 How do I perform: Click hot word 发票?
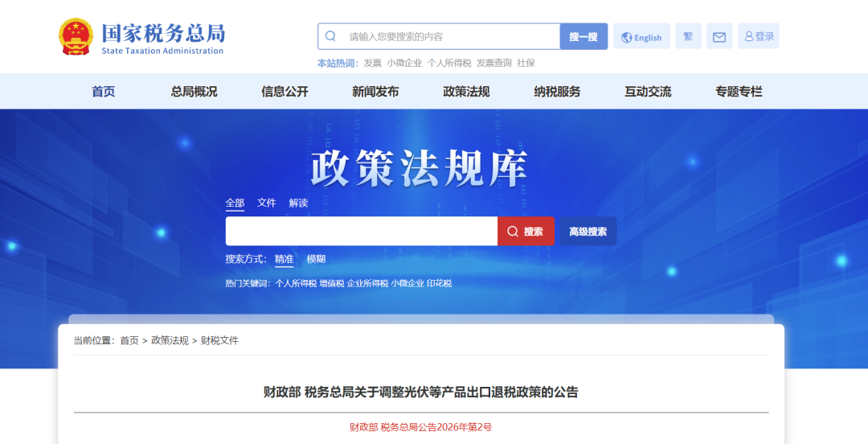coord(373,64)
